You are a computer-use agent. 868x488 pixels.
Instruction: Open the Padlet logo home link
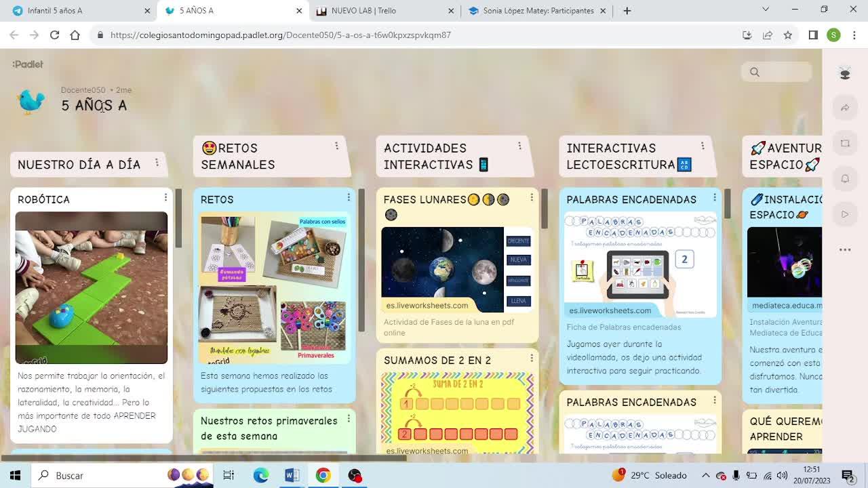[28, 64]
